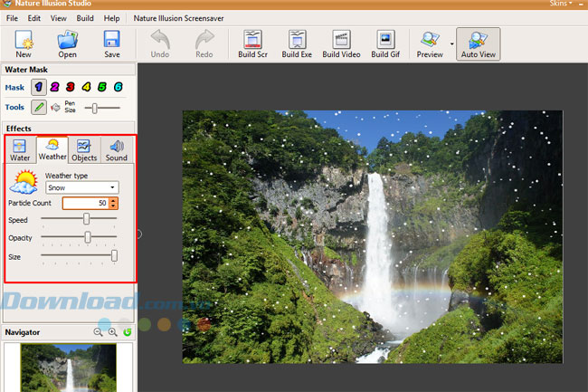Open the Skins dropdown
This screenshot has width=588, height=392.
point(561,4)
